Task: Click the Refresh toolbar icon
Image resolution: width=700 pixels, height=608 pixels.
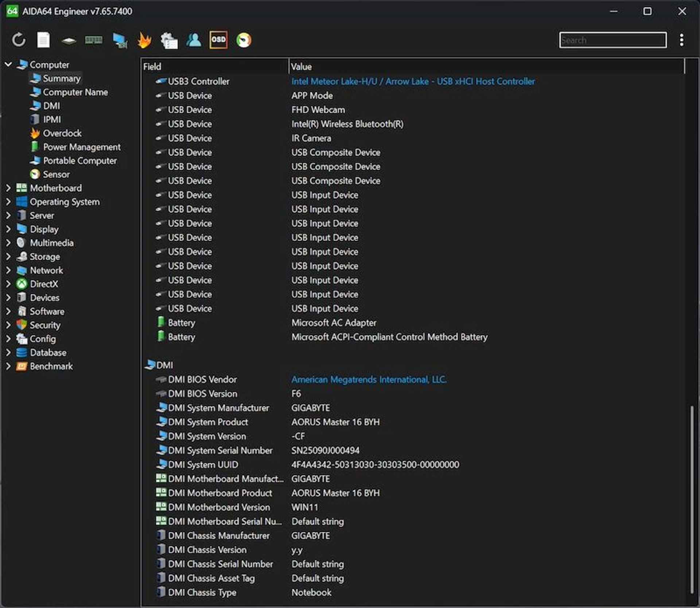Action: pyautogui.click(x=19, y=40)
